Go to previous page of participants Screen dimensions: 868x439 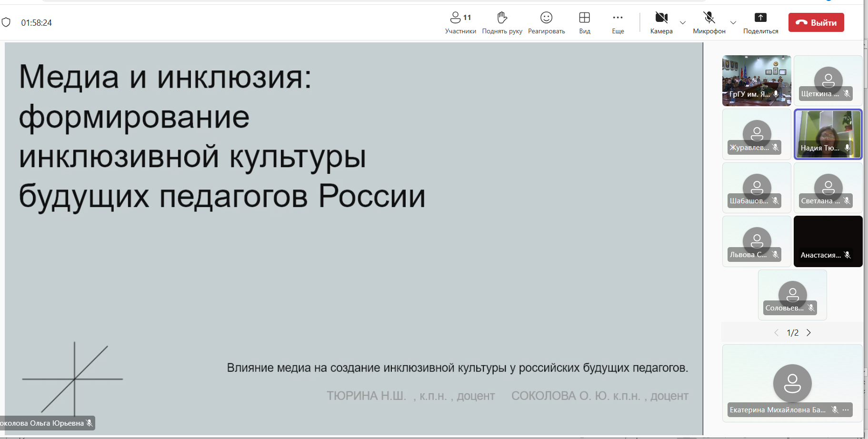point(777,333)
